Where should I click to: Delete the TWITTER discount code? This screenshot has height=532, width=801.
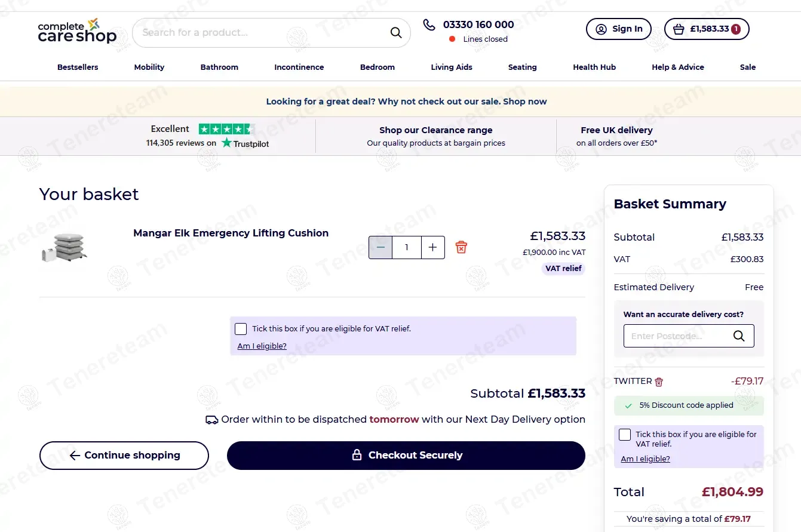(659, 382)
